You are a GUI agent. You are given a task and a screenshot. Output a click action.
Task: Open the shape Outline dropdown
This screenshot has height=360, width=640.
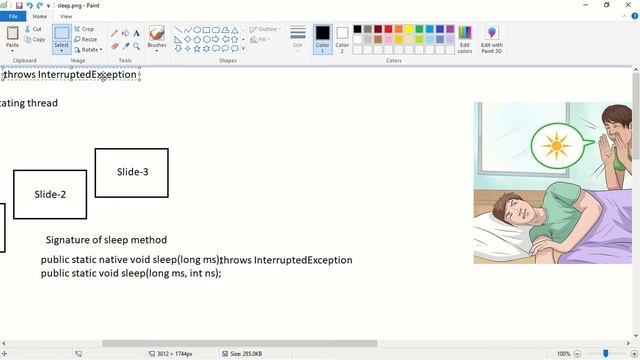pyautogui.click(x=265, y=29)
